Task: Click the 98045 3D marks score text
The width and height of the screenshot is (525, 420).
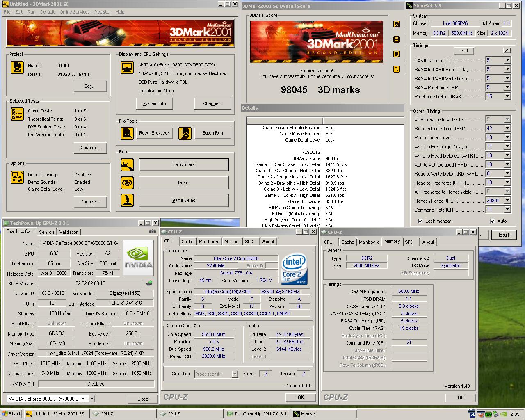Action: 320,90
